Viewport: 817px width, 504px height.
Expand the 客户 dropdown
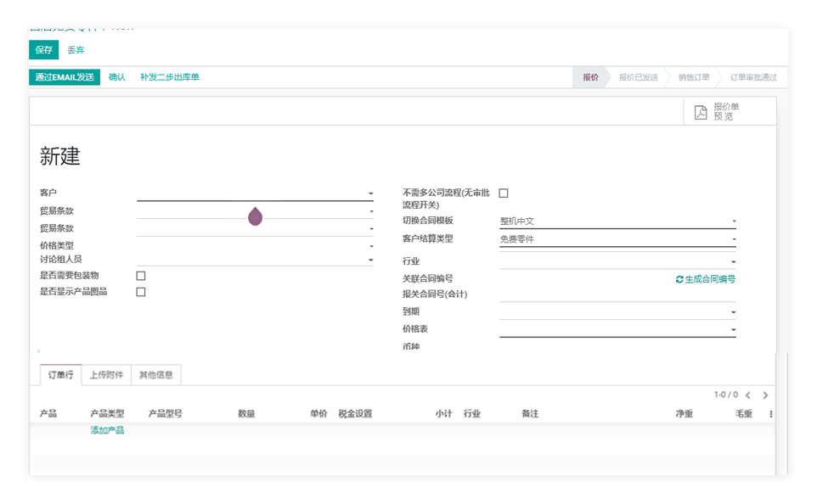[370, 194]
